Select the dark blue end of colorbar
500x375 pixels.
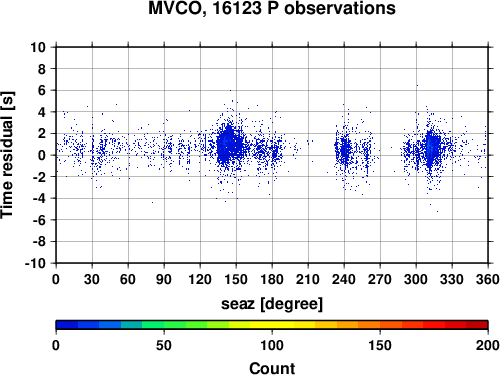67,325
